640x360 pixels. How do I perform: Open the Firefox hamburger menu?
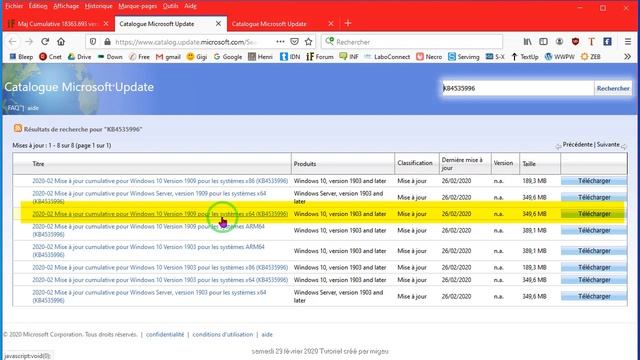[x=628, y=42]
